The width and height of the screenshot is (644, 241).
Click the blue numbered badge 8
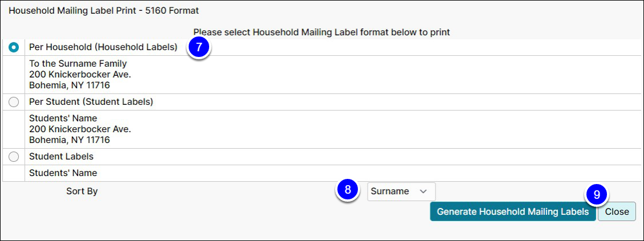pos(348,190)
